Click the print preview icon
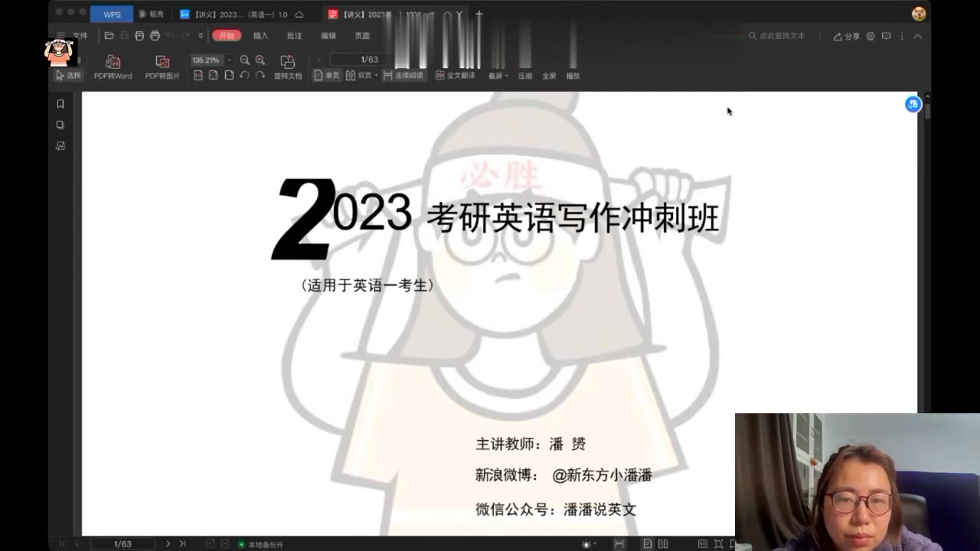 155,36
